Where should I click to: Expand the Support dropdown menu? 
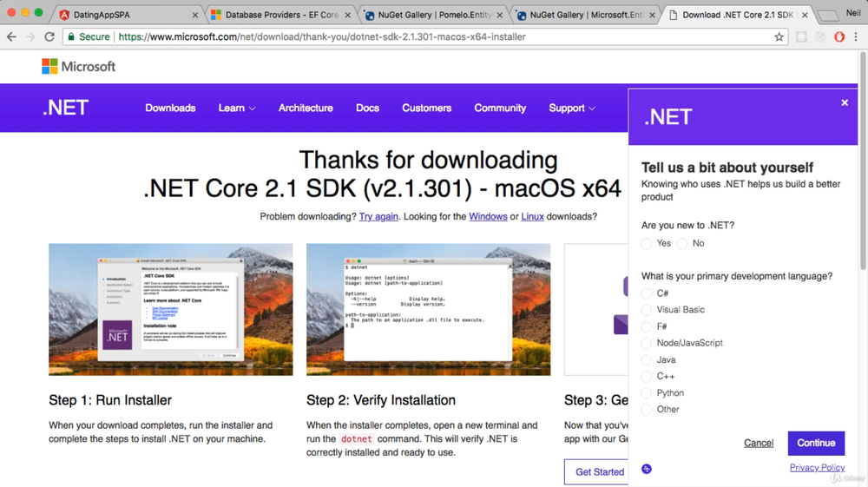[x=572, y=108]
